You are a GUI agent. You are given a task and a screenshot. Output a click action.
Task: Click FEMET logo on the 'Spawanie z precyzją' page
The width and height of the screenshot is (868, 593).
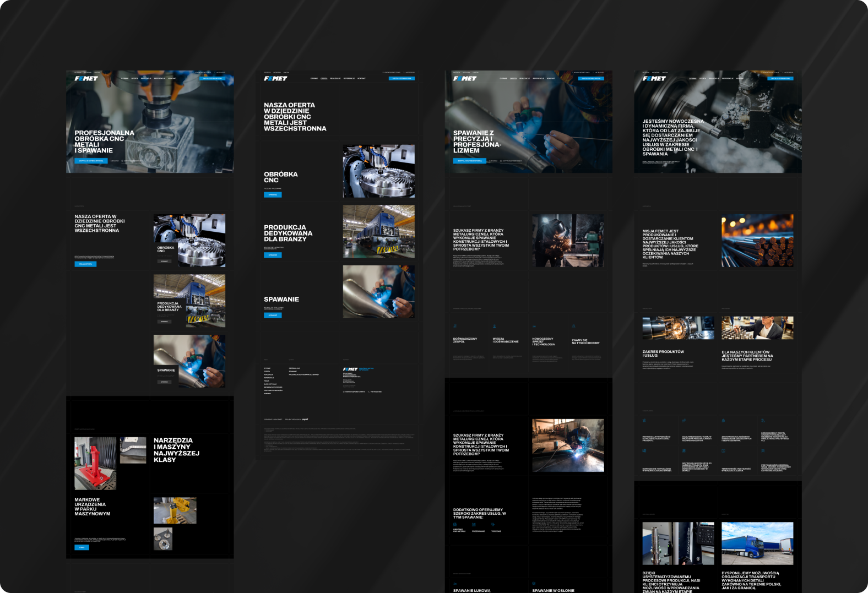click(x=464, y=79)
